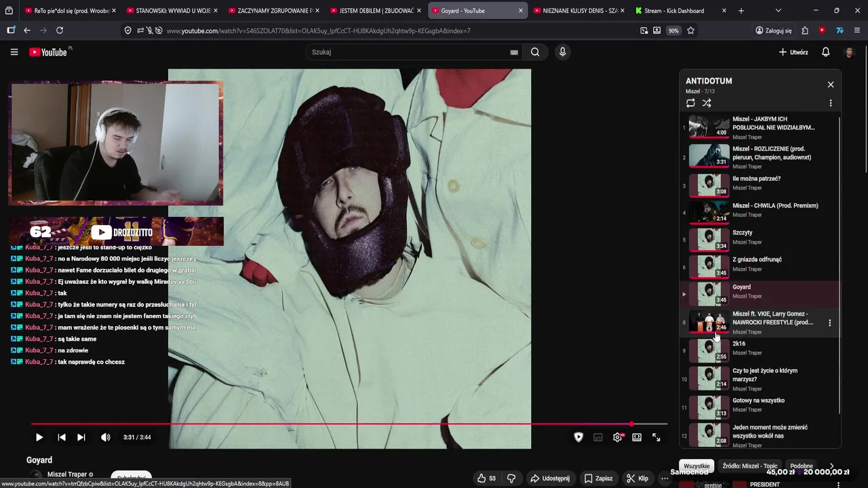Click Zaloguj się in browser toolbar
The image size is (868, 488).
pyautogui.click(x=774, y=30)
